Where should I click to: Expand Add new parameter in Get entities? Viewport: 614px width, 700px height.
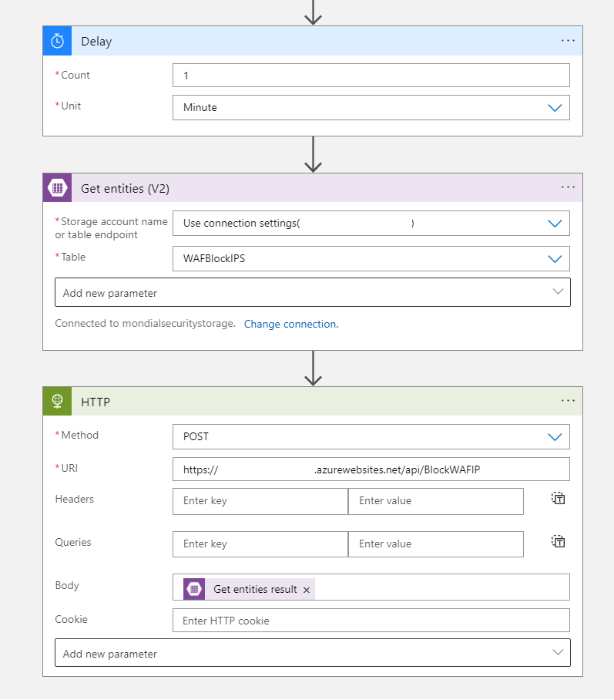(x=313, y=293)
